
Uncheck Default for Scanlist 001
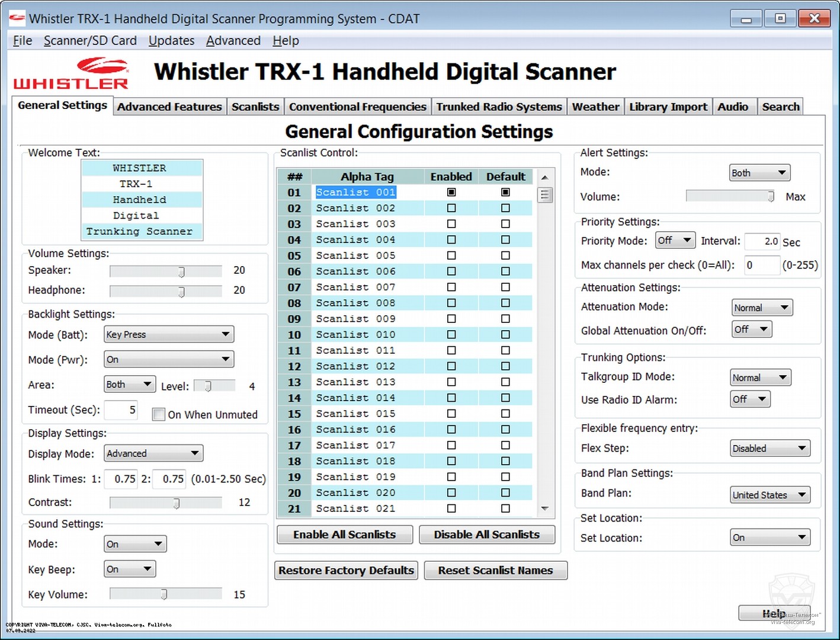coord(505,192)
